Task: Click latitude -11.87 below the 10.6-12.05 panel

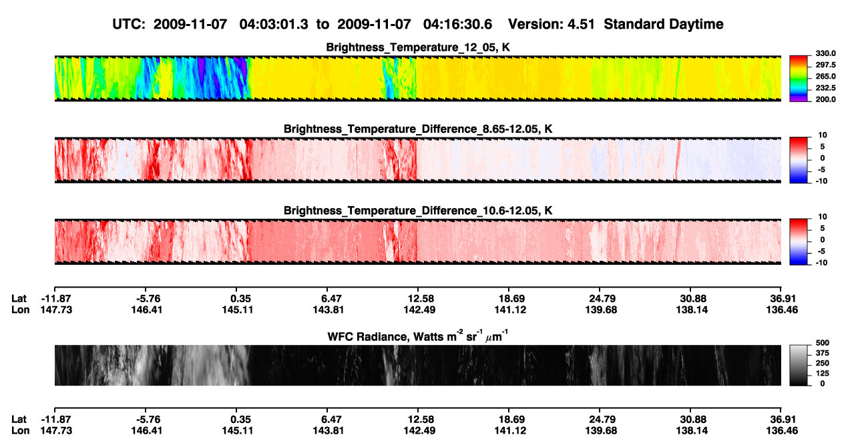Action: click(x=57, y=298)
